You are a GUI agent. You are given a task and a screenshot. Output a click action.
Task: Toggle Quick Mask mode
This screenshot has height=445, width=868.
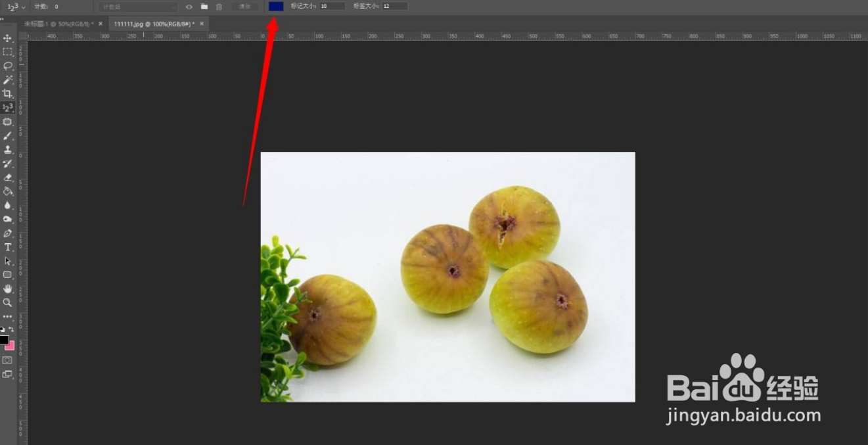click(7, 360)
